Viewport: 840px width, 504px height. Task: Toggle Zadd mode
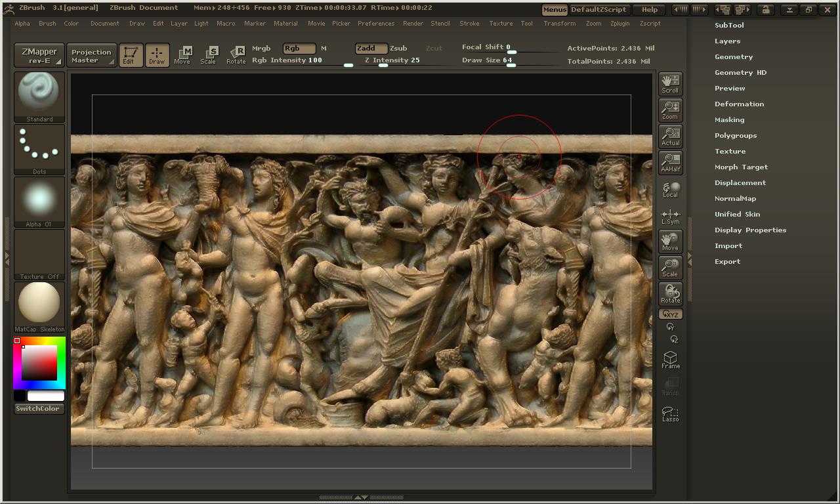tap(371, 49)
